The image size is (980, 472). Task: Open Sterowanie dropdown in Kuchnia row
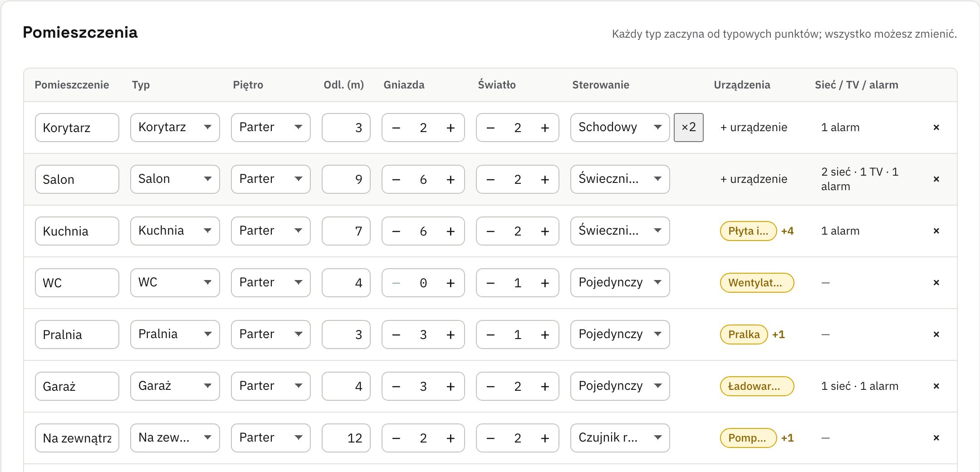tap(620, 231)
